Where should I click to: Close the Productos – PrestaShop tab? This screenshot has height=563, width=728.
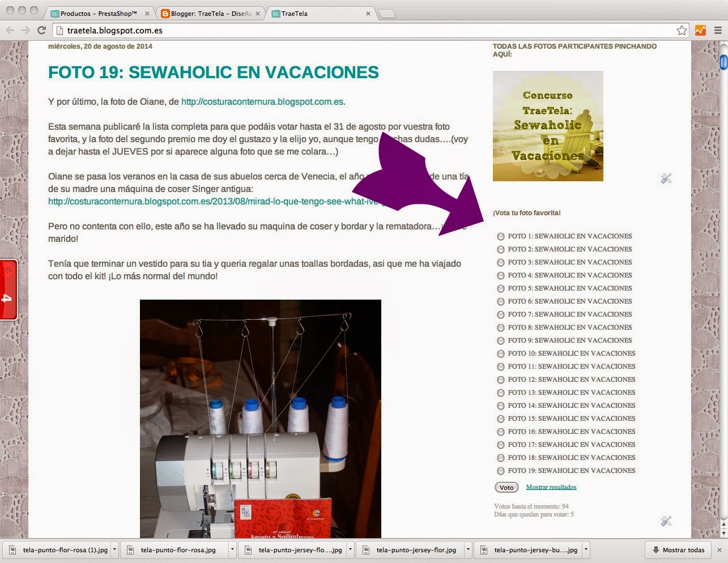[147, 14]
